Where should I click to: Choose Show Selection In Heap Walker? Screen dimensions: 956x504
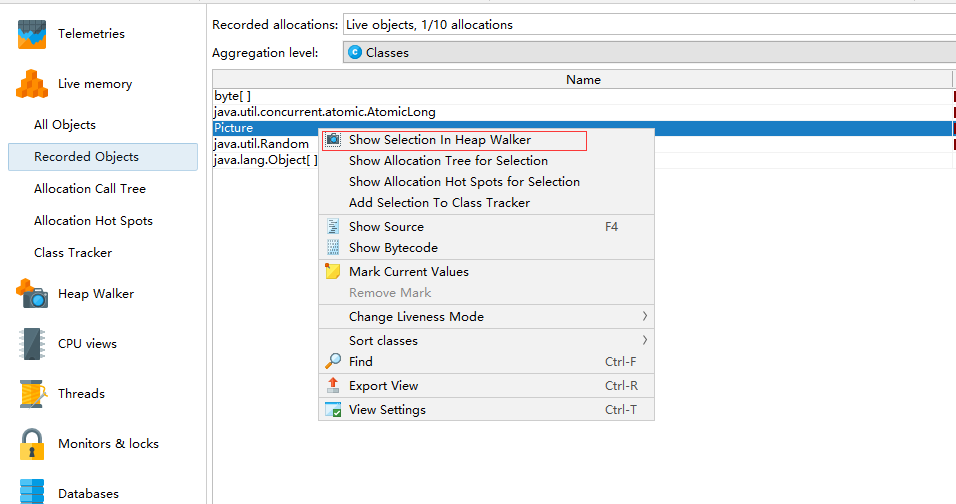click(x=440, y=140)
